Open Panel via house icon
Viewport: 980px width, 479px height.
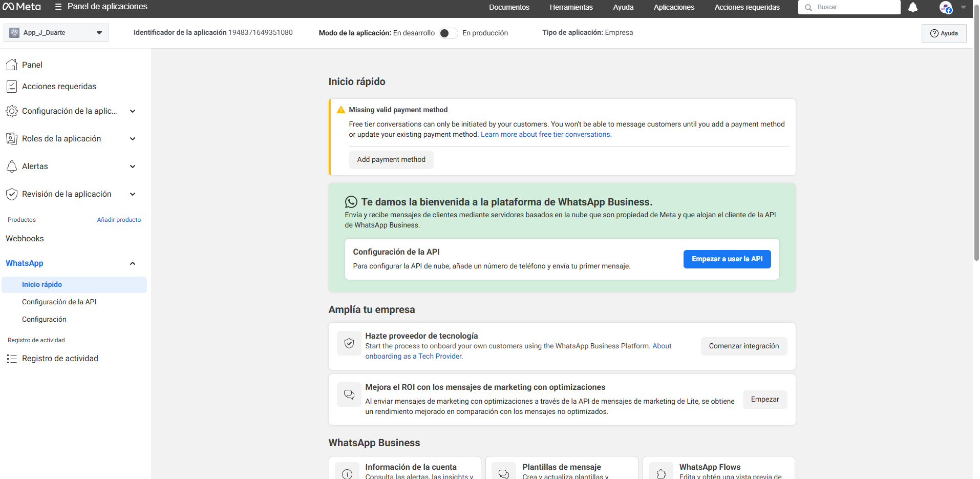pyautogui.click(x=12, y=65)
